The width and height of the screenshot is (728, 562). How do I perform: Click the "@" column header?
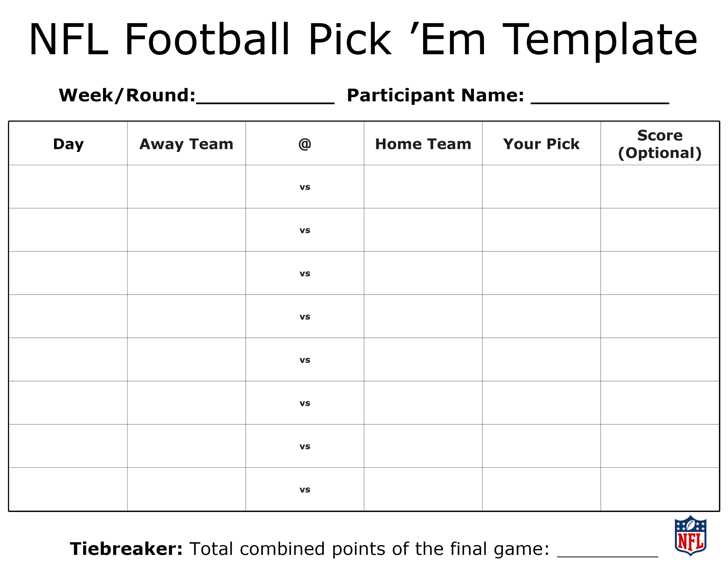tap(305, 144)
